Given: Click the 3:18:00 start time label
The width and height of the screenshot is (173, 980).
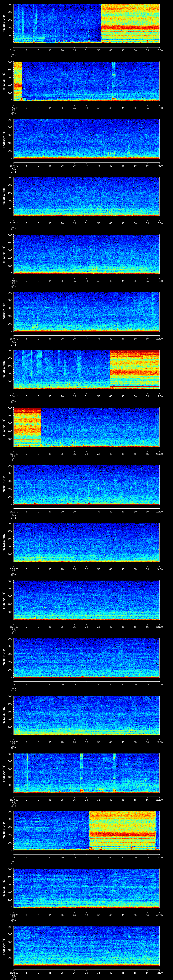Looking at the screenshot, I should (14, 281).
